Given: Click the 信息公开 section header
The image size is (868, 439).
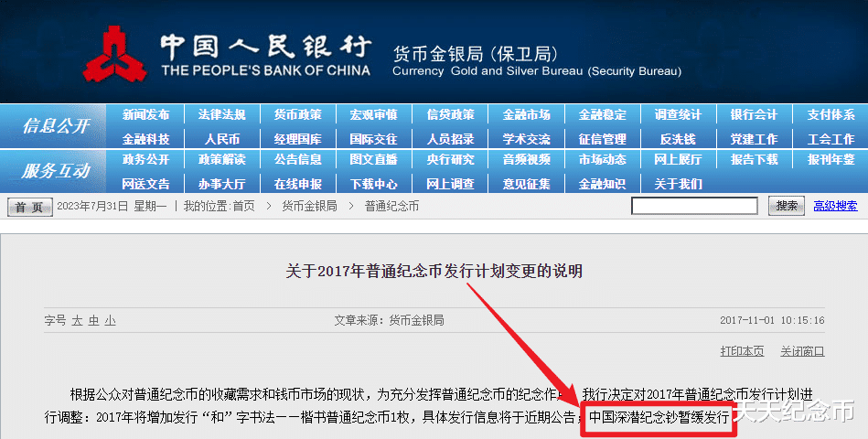Looking at the screenshot, I should coord(56,126).
